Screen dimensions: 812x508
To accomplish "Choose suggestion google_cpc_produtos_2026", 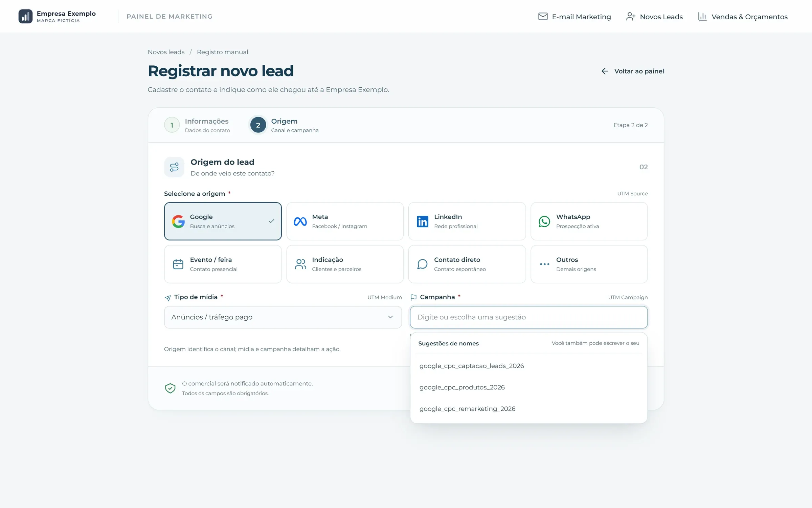I will 528,387.
